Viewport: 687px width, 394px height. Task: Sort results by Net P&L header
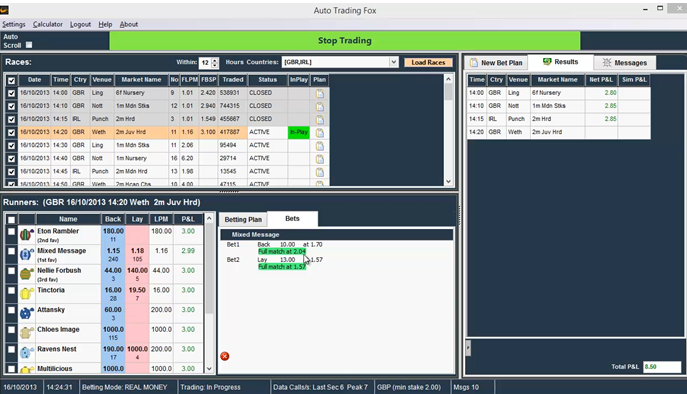[x=601, y=80]
